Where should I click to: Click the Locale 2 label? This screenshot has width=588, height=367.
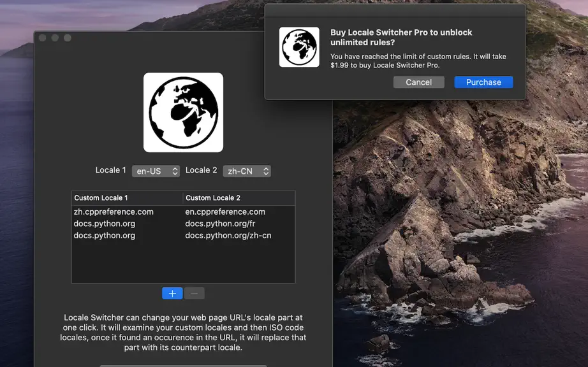[202, 170]
